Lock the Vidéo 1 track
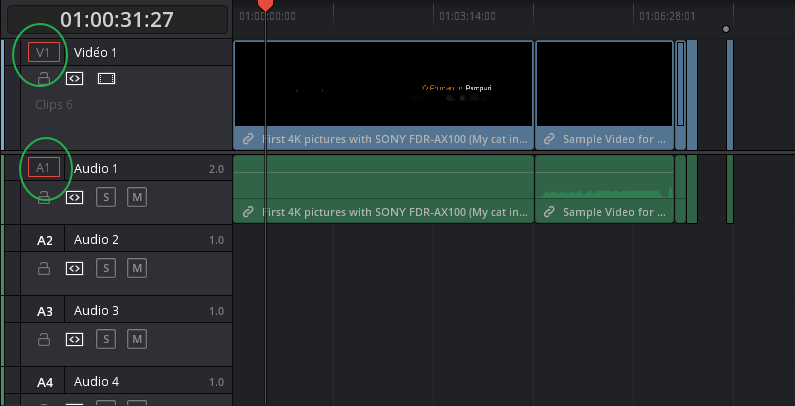795x406 pixels. click(x=44, y=78)
